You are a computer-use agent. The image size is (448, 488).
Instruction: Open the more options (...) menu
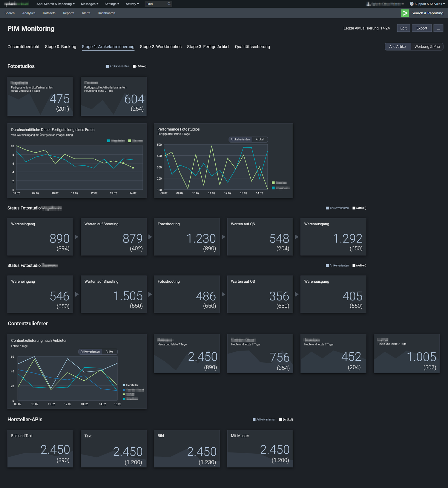(438, 28)
